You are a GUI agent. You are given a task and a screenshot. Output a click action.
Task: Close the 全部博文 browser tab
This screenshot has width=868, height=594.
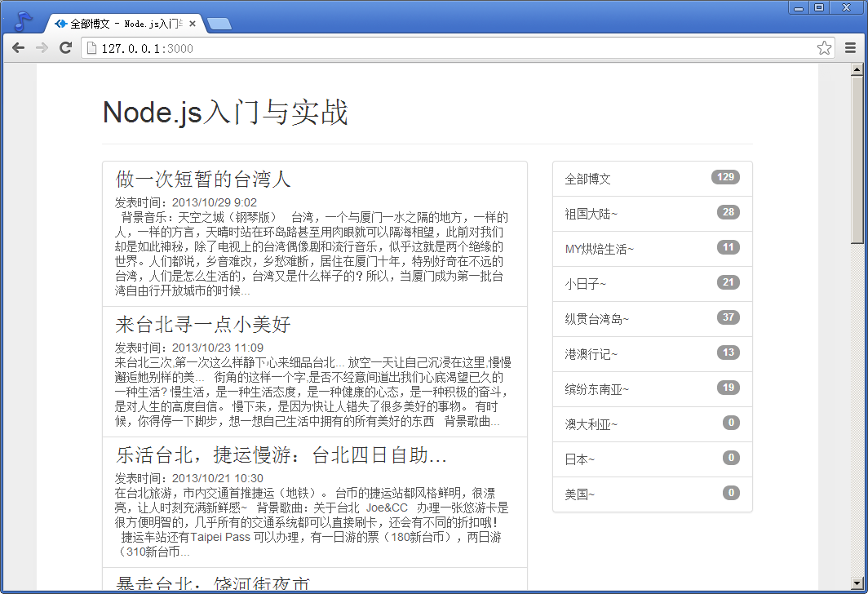coord(192,24)
